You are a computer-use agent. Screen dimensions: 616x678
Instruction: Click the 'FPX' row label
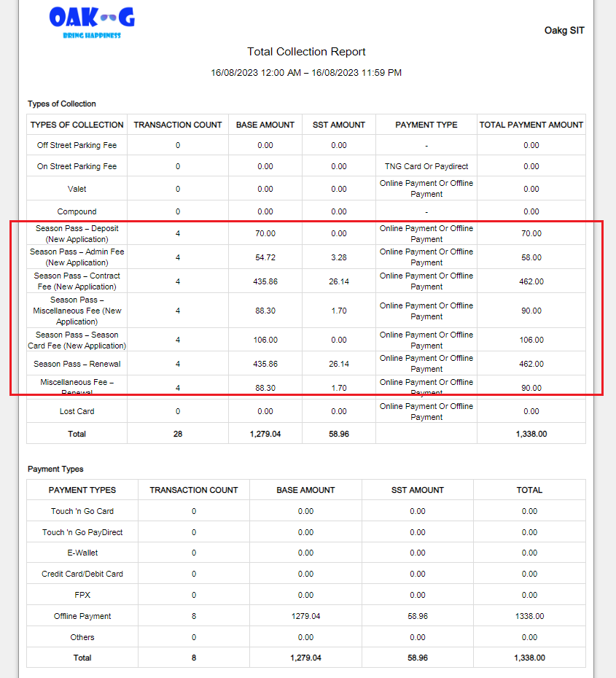pyautogui.click(x=82, y=595)
